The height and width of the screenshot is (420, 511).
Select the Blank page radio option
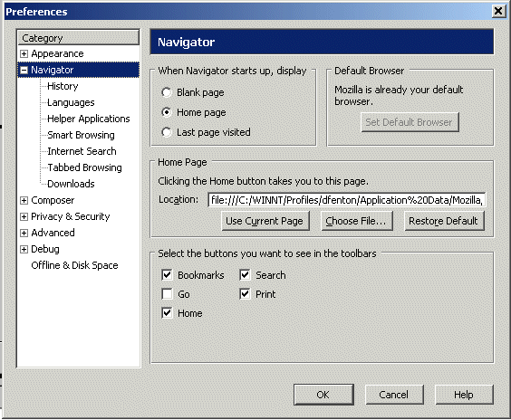(167, 92)
